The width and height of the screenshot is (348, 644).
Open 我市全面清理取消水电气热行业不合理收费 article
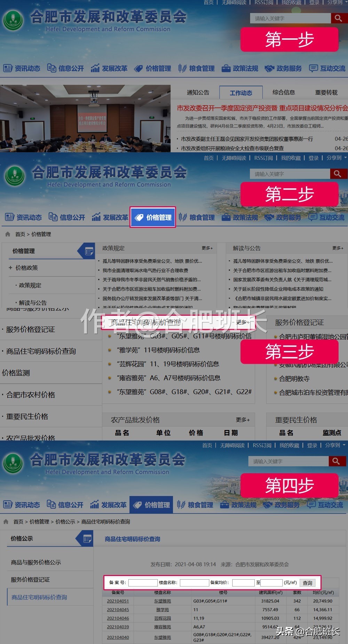[x=145, y=270]
